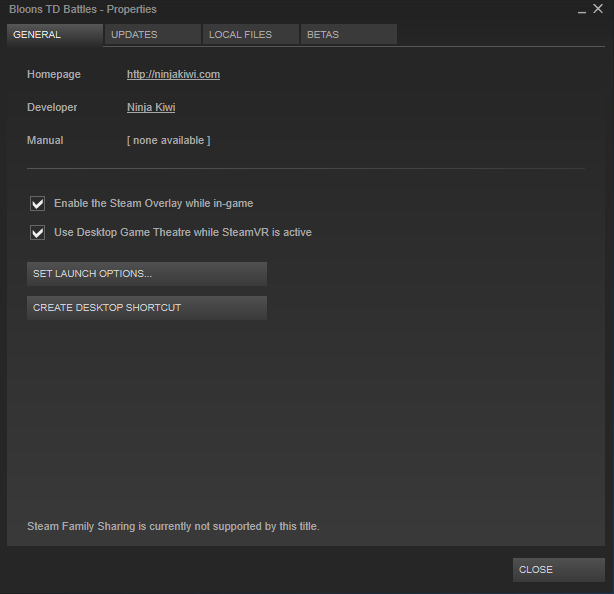Switch to the Betas tab
Screen dimensions: 614x594
(349, 34)
